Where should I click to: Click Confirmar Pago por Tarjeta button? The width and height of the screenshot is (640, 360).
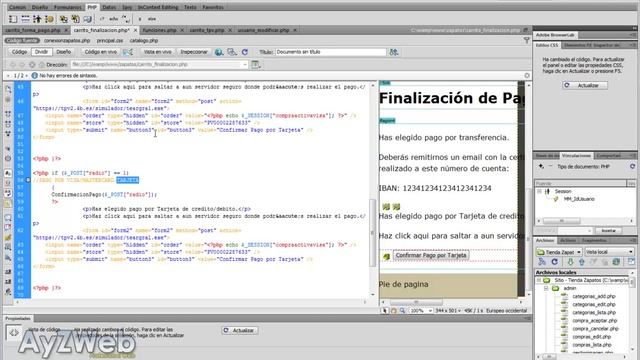[x=431, y=255]
